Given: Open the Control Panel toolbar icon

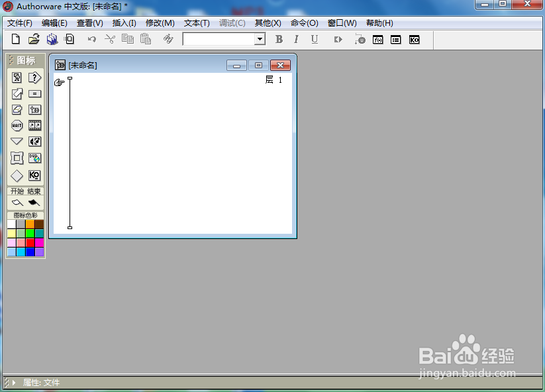Looking at the screenshot, I should 360,39.
